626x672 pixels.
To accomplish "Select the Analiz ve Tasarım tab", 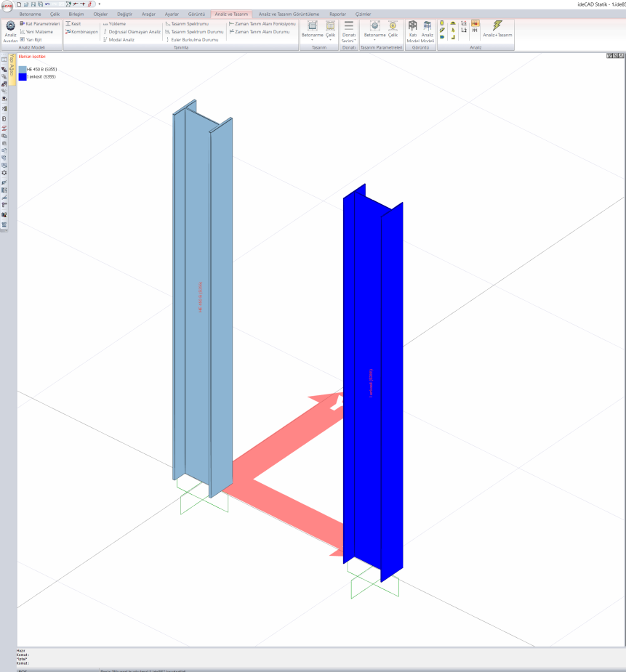I will (x=231, y=14).
